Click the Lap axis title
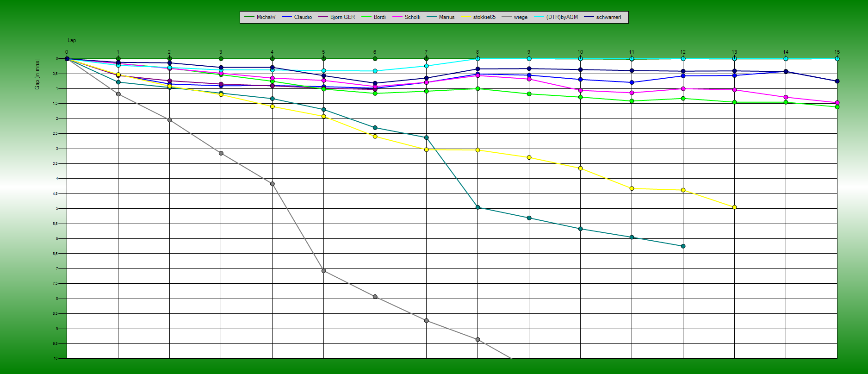Viewport: 868px width, 374px height. tap(72, 41)
